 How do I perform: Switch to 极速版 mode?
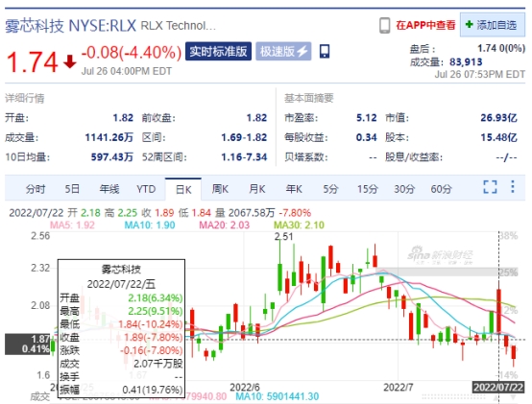pyautogui.click(x=283, y=51)
